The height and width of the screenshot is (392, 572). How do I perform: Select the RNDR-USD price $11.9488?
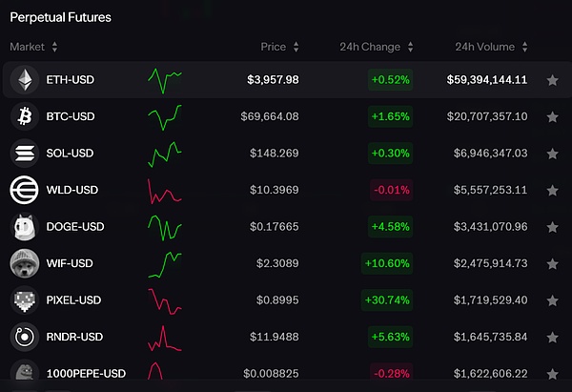click(x=274, y=337)
